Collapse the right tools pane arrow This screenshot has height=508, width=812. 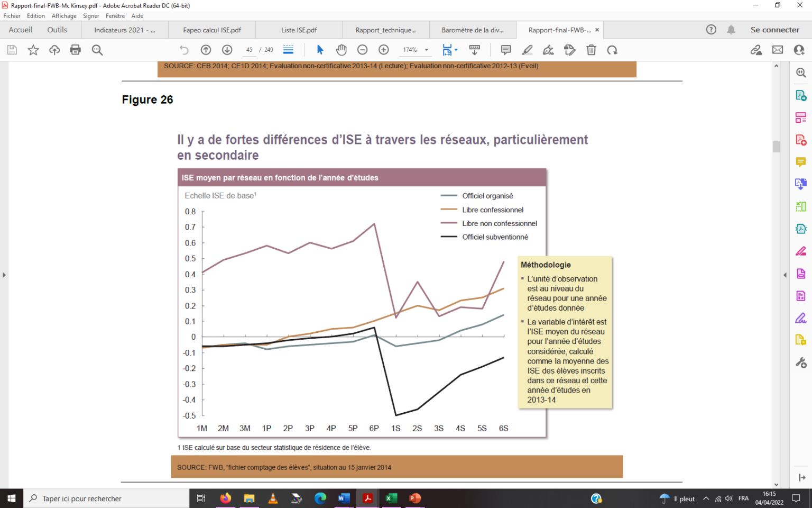pyautogui.click(x=785, y=275)
